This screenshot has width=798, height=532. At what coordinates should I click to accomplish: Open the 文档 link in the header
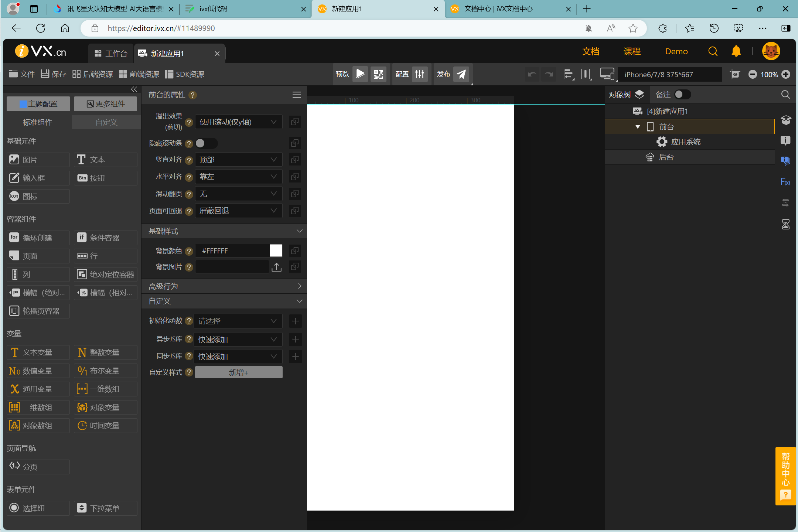pyautogui.click(x=591, y=51)
